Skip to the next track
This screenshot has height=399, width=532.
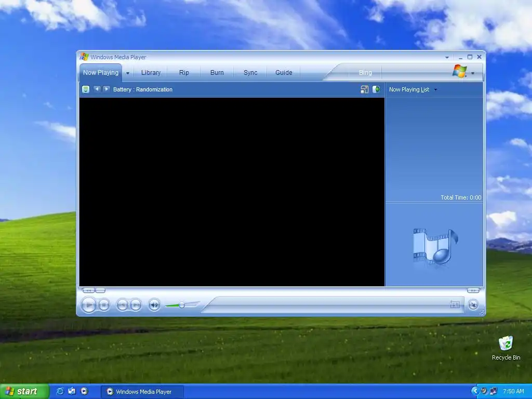click(136, 305)
